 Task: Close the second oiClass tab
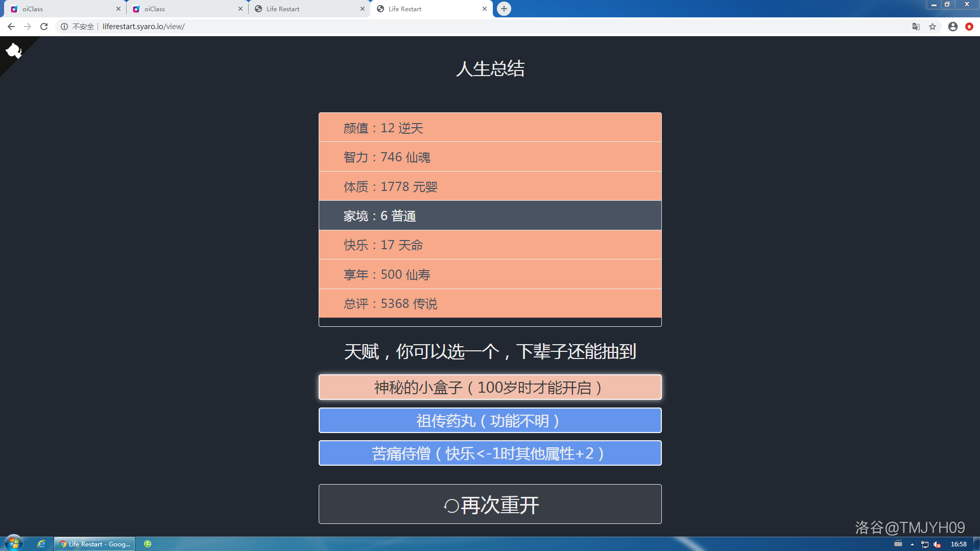click(x=241, y=9)
